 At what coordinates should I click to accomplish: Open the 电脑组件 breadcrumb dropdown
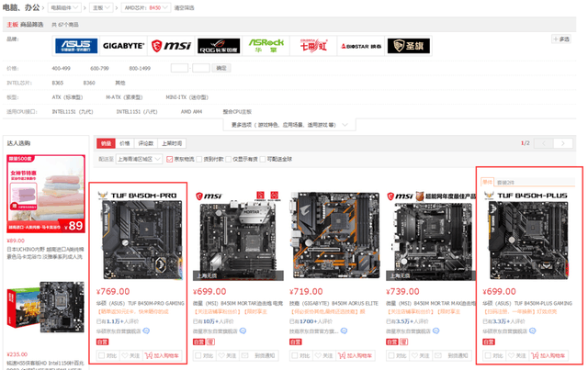[x=64, y=7]
